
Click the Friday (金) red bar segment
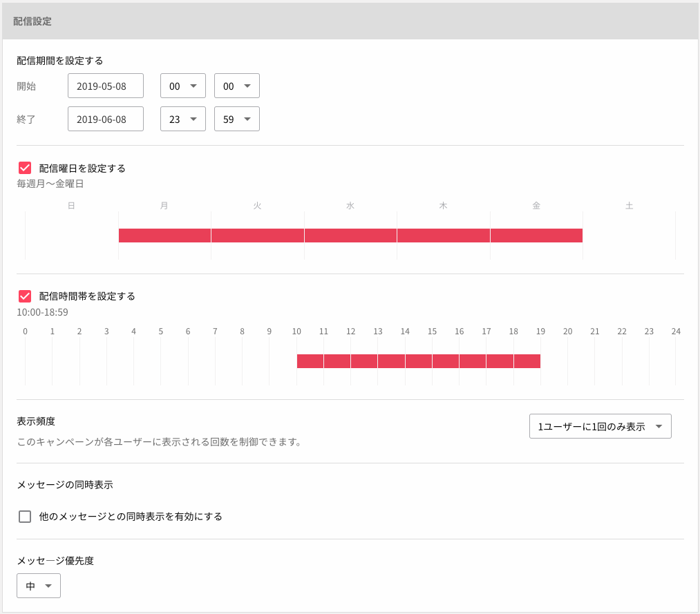pyautogui.click(x=536, y=235)
